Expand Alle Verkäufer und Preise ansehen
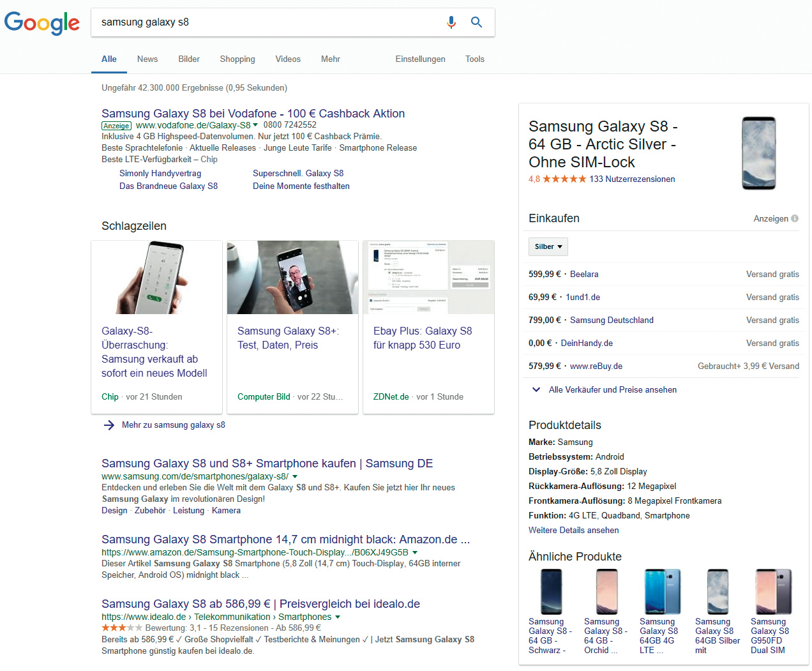Viewport: 812px width, 671px height. 603,389
